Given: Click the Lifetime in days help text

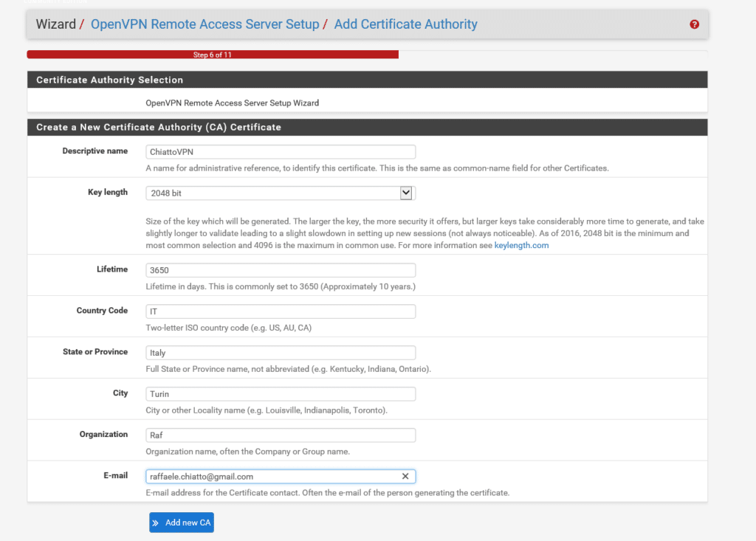Looking at the screenshot, I should [280, 286].
